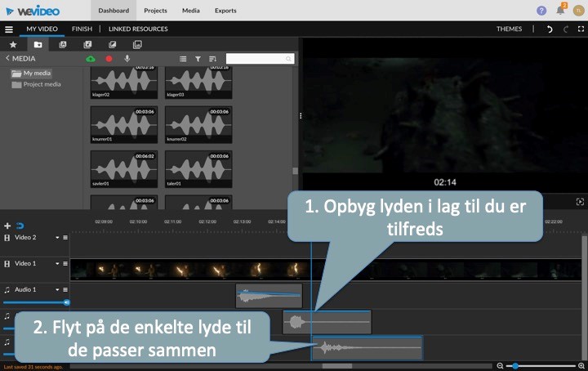588x371 pixels.
Task: Open the favorites star tab
Action: click(13, 45)
